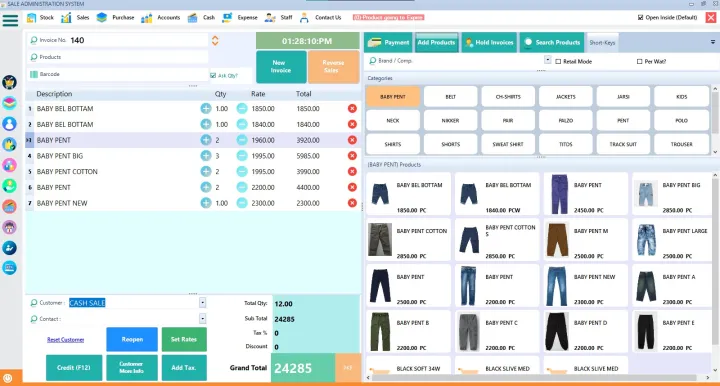Click the orange button beside Grand Total

348,368
